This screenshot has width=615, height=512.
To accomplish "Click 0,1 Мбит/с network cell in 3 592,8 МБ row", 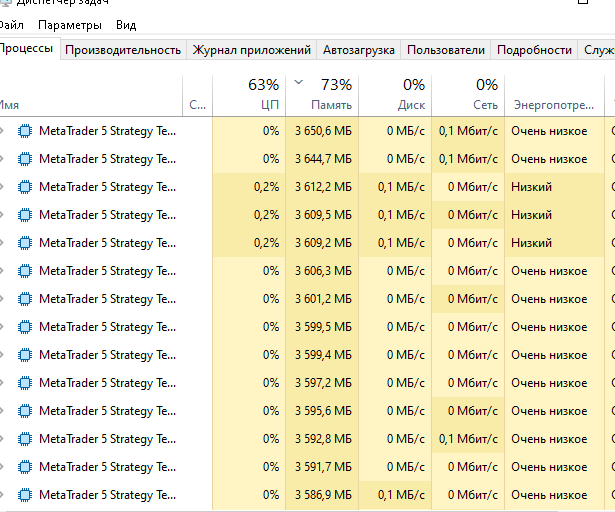I will 468,439.
